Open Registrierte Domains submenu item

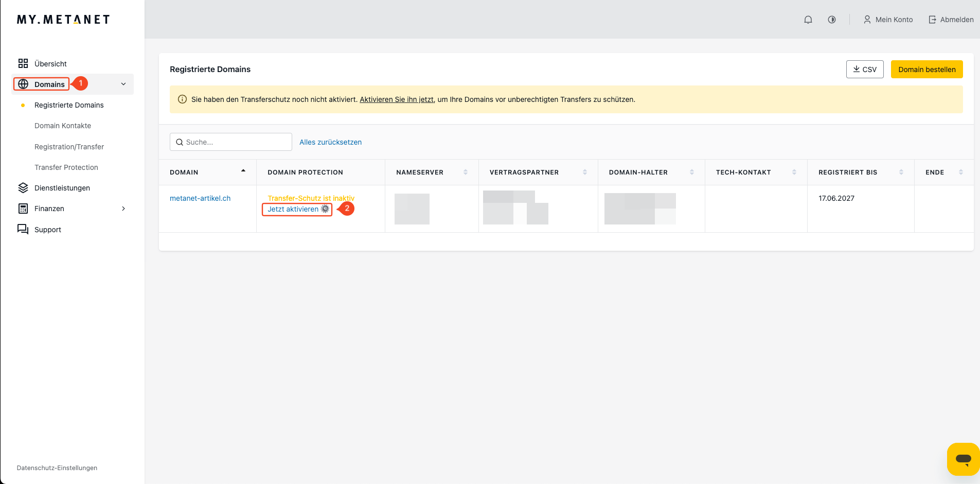[x=69, y=105]
